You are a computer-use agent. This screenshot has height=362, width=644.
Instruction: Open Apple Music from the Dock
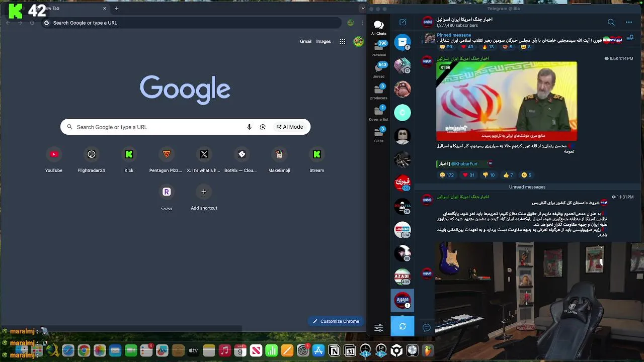tap(224, 351)
